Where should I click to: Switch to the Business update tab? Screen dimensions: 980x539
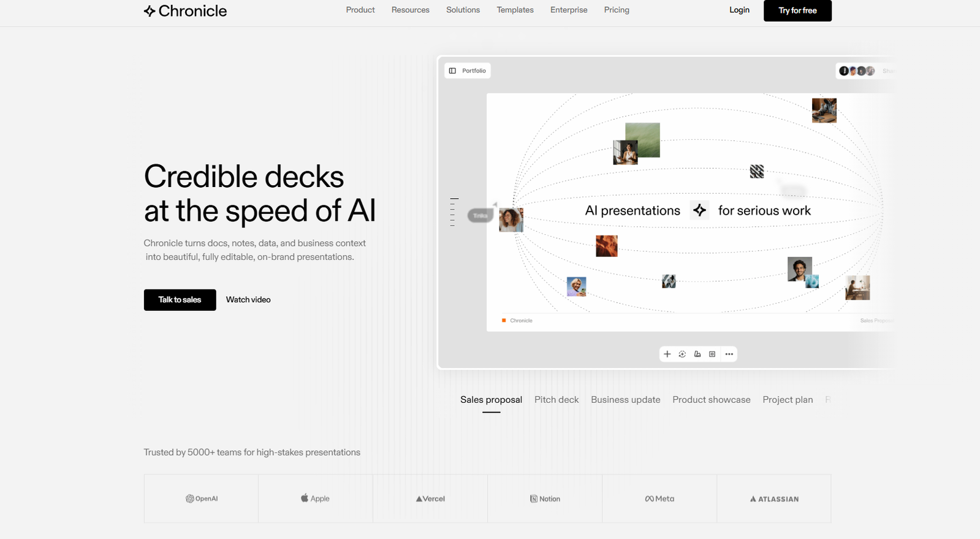point(626,400)
